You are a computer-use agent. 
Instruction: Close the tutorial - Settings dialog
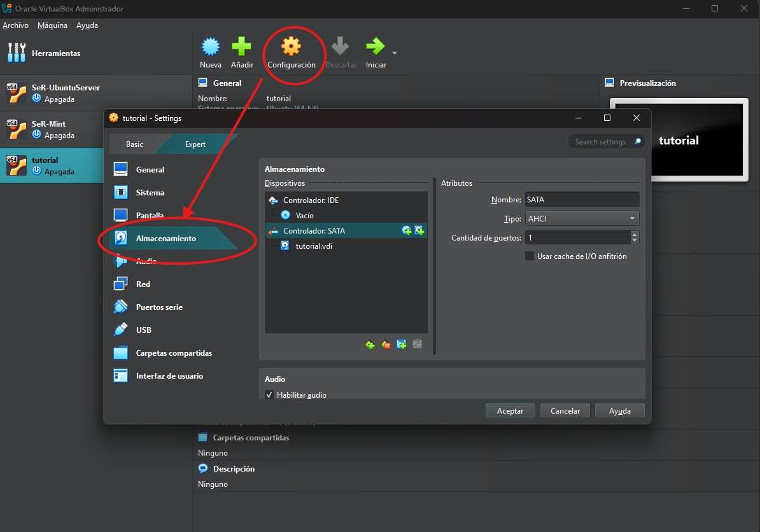pyautogui.click(x=637, y=118)
